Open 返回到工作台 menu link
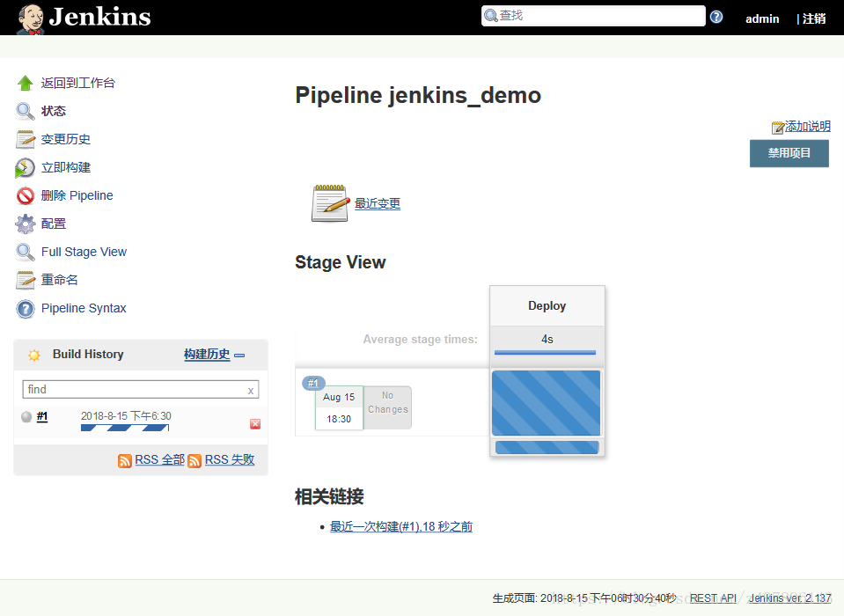This screenshot has height=616, width=844. 78,83
